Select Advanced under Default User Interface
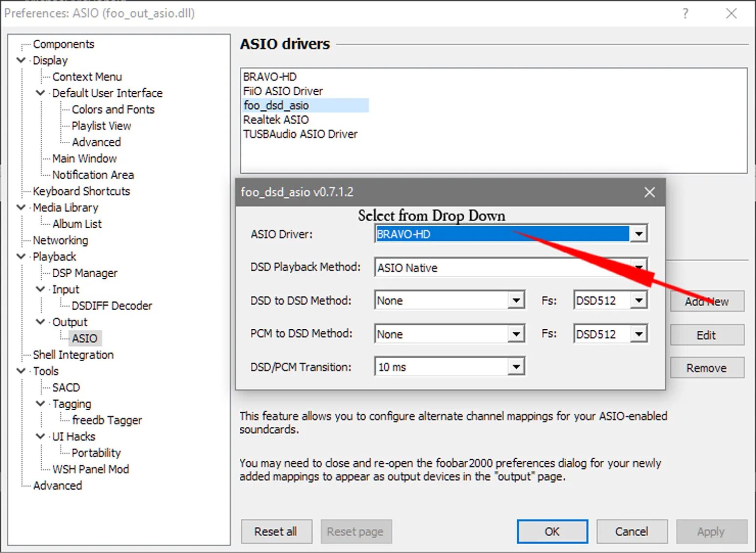Image resolution: width=756 pixels, height=553 pixels. (96, 142)
